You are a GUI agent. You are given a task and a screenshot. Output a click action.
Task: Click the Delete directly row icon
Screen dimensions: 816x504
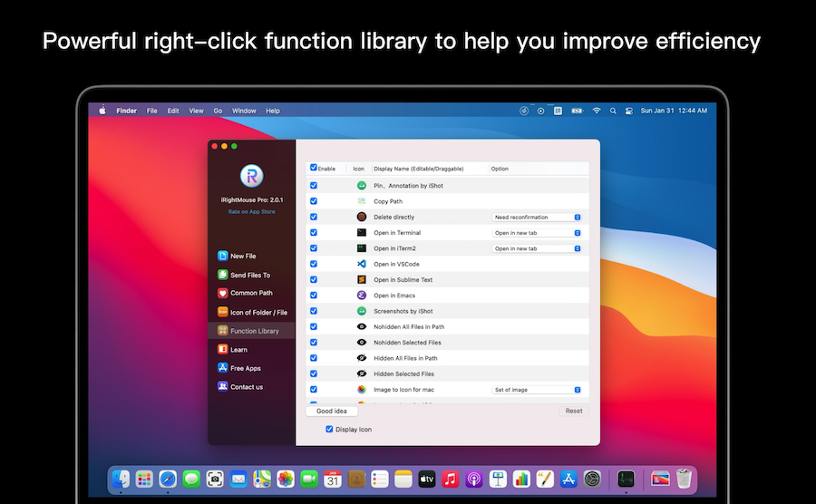[x=362, y=217]
